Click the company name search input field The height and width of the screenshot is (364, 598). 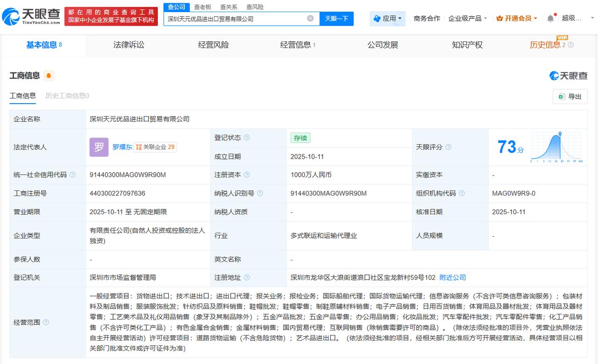pyautogui.click(x=234, y=19)
